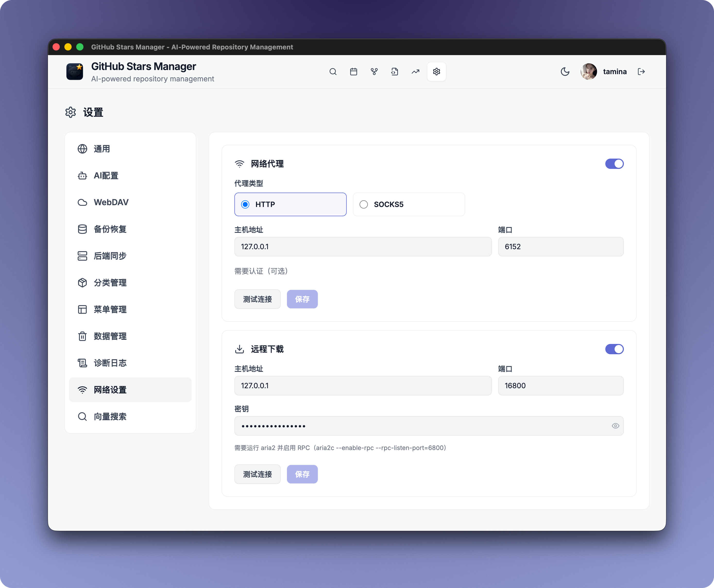Show the 密钥 with the eye icon
Image resolution: width=714 pixels, height=588 pixels.
click(x=615, y=426)
